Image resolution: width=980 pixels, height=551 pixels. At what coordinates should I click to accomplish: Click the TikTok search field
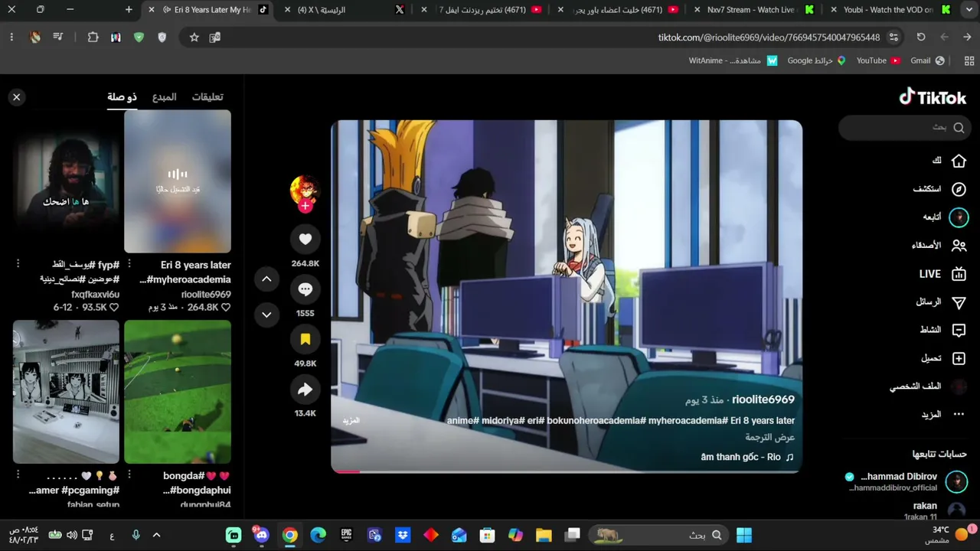point(905,128)
